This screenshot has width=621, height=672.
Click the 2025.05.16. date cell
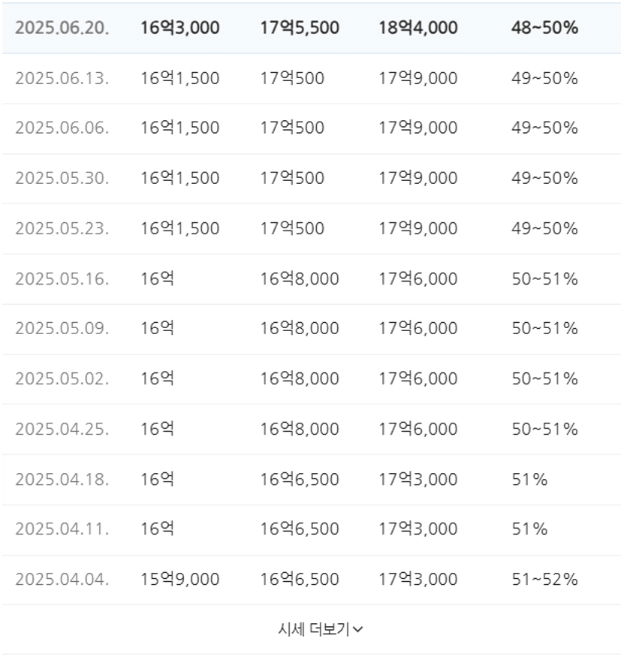click(62, 279)
